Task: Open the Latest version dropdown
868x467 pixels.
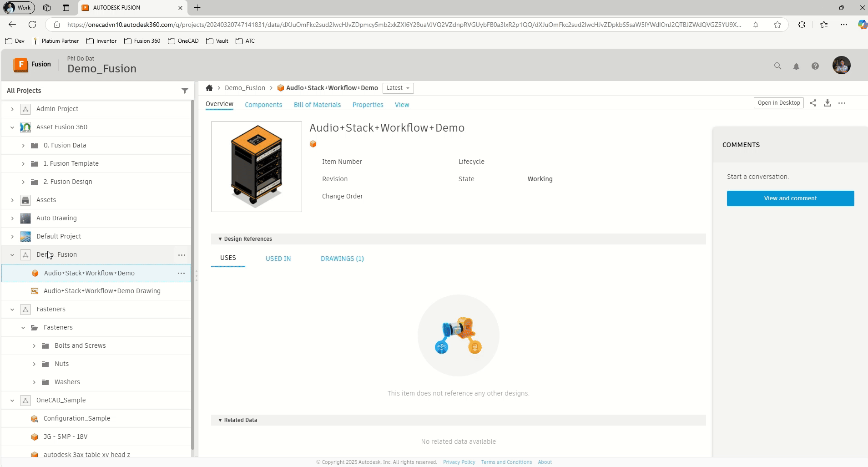Action: coord(398,88)
